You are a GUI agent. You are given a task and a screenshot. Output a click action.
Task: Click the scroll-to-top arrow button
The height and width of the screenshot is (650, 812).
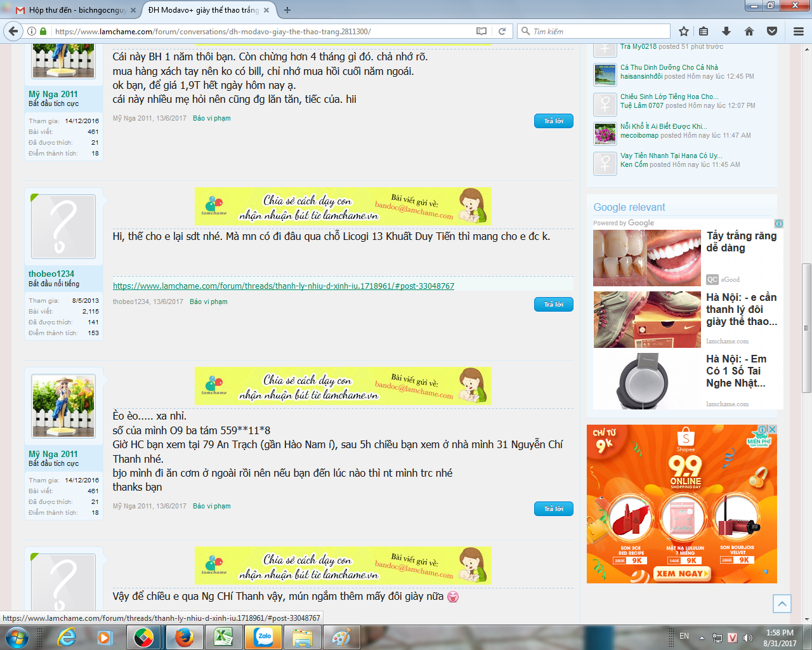pyautogui.click(x=782, y=604)
